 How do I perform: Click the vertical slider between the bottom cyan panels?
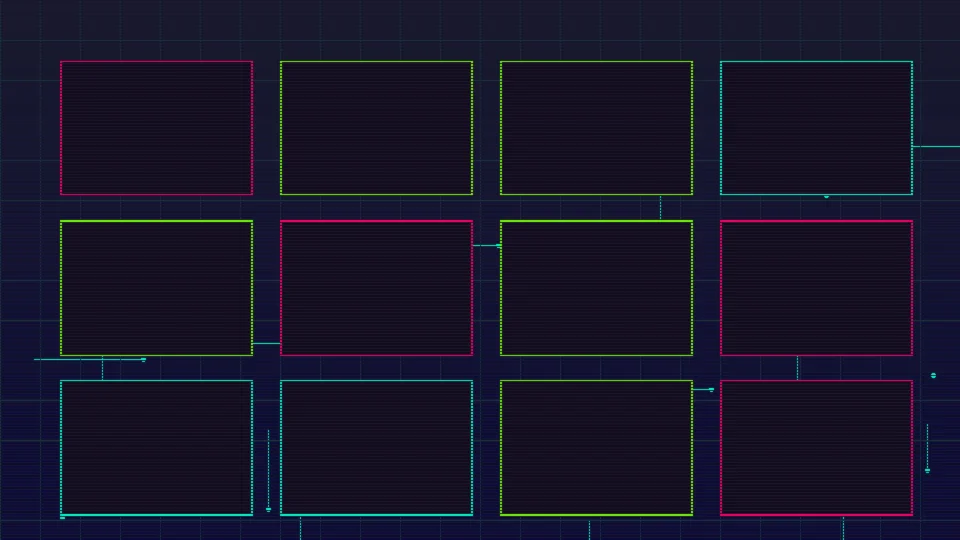268,470
